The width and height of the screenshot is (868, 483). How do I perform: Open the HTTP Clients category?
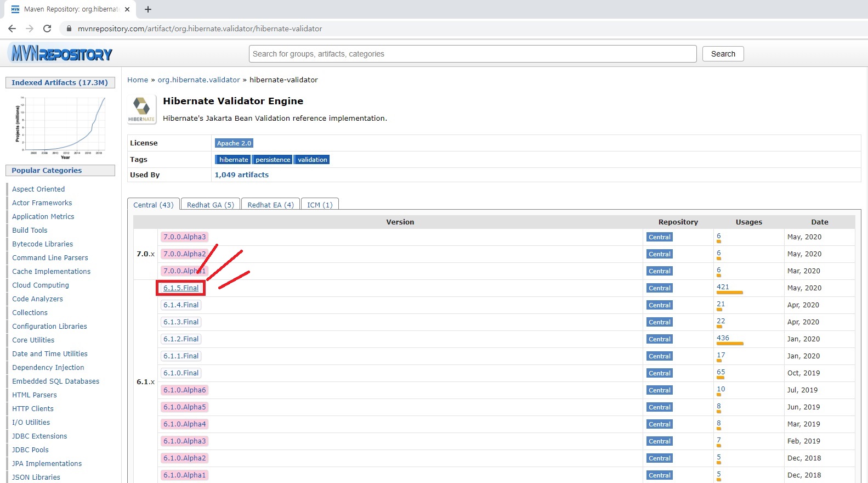(33, 409)
